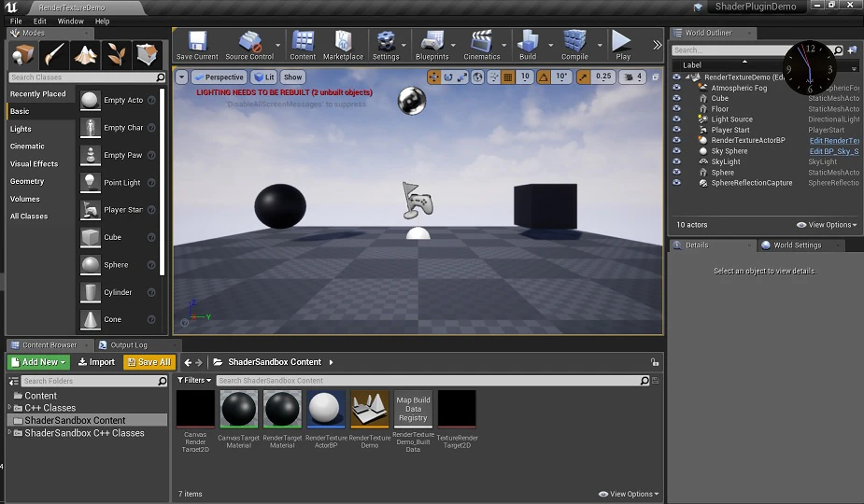The height and width of the screenshot is (504, 864).
Task: Click the Add New button
Action: click(38, 362)
